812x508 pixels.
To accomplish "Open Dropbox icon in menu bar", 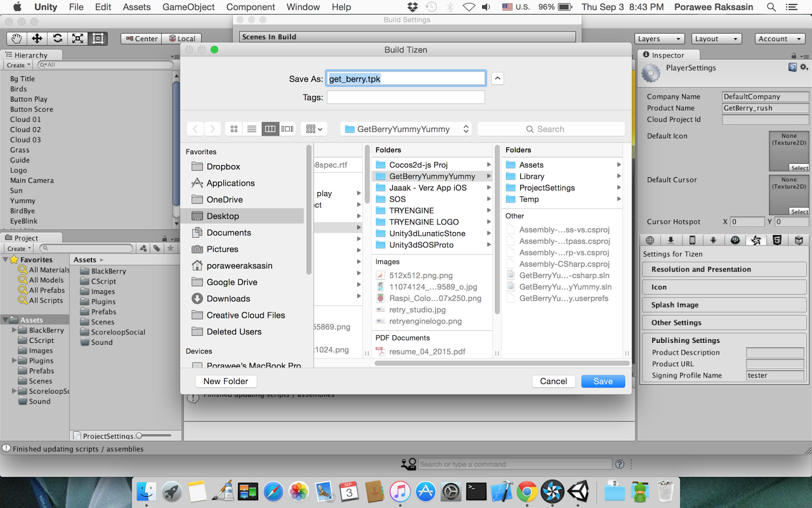I will (x=413, y=7).
